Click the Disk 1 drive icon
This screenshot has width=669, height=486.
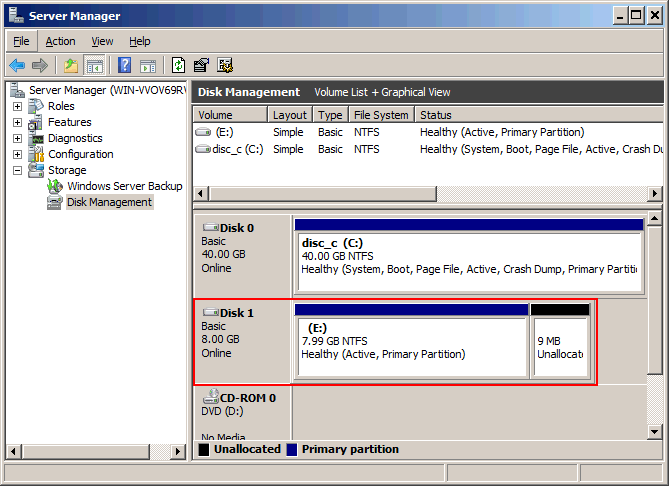click(211, 313)
